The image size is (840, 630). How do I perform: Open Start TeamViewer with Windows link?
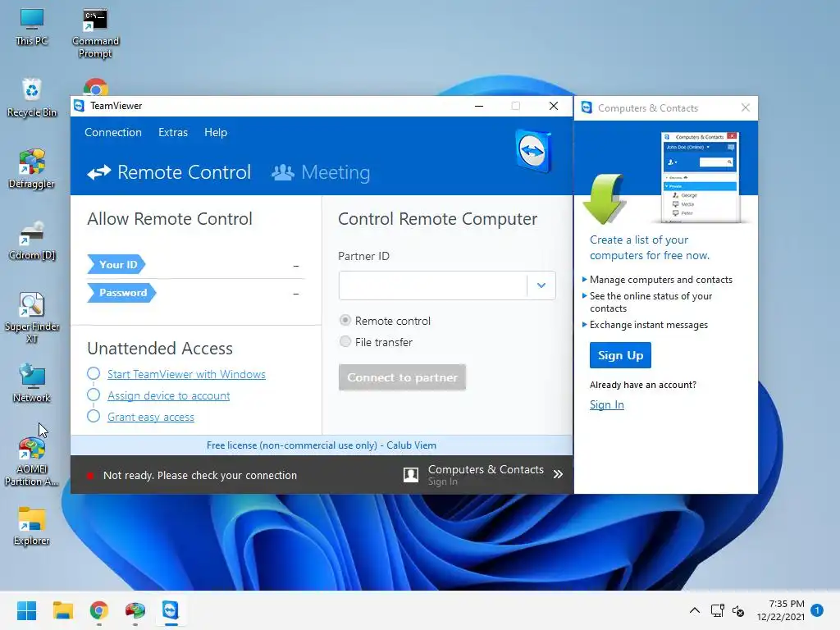pos(186,374)
